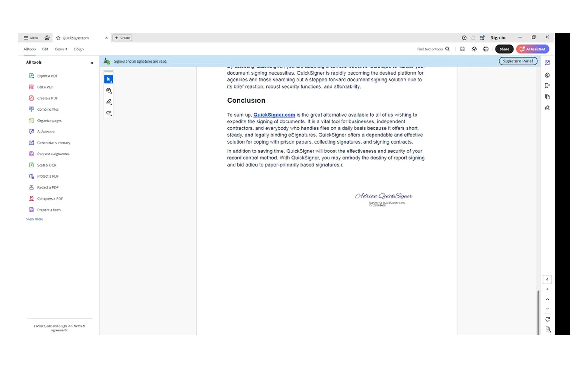
Task: Open the apps grid icon
Action: coord(482,38)
